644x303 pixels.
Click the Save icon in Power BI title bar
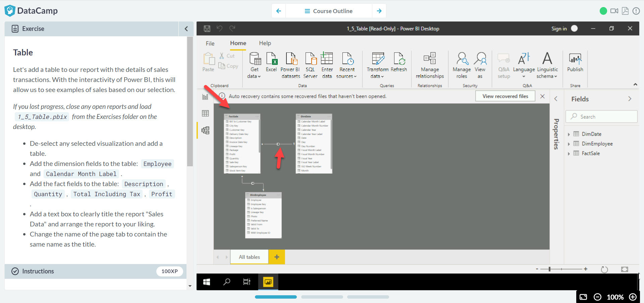click(x=207, y=29)
